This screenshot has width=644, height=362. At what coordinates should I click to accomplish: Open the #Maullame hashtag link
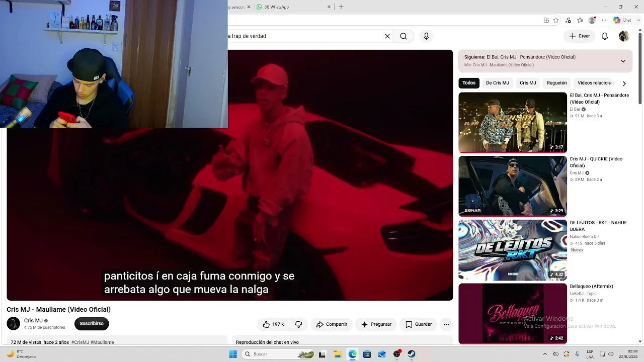(102, 342)
